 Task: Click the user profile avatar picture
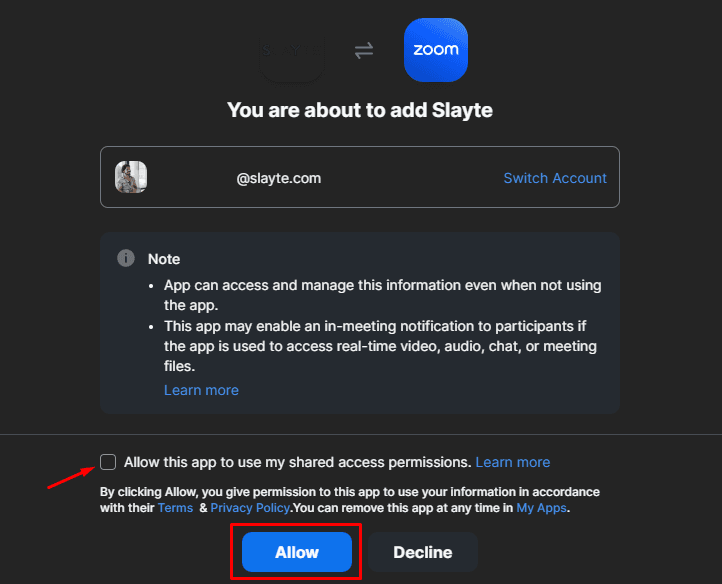click(131, 177)
